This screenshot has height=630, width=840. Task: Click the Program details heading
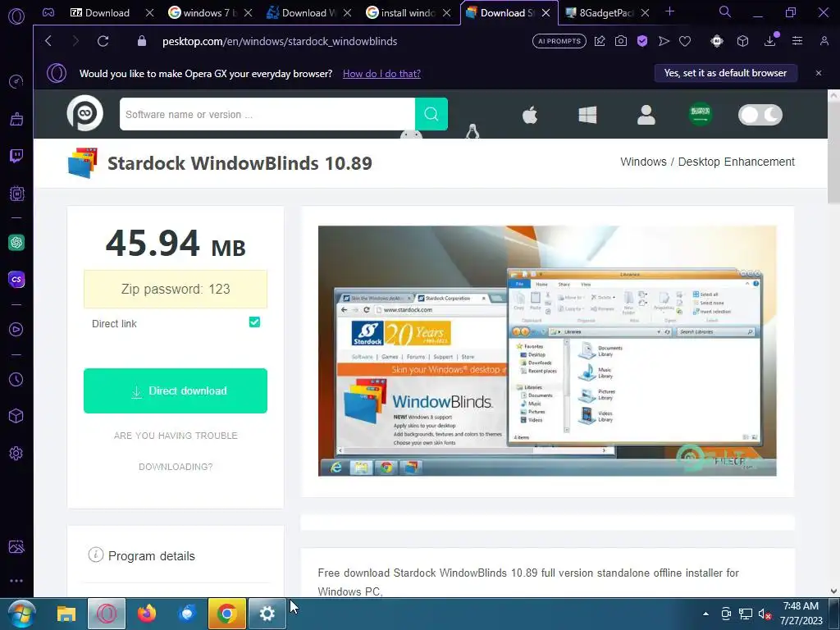[152, 556]
